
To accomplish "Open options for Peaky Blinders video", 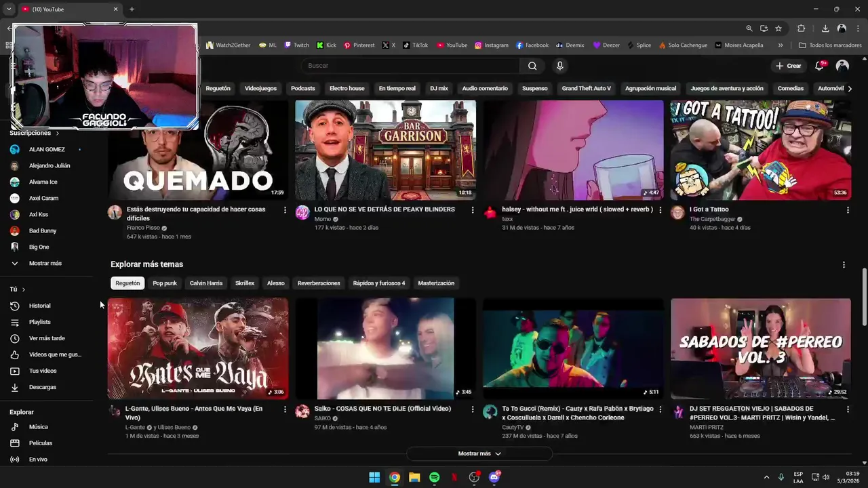I will [473, 210].
